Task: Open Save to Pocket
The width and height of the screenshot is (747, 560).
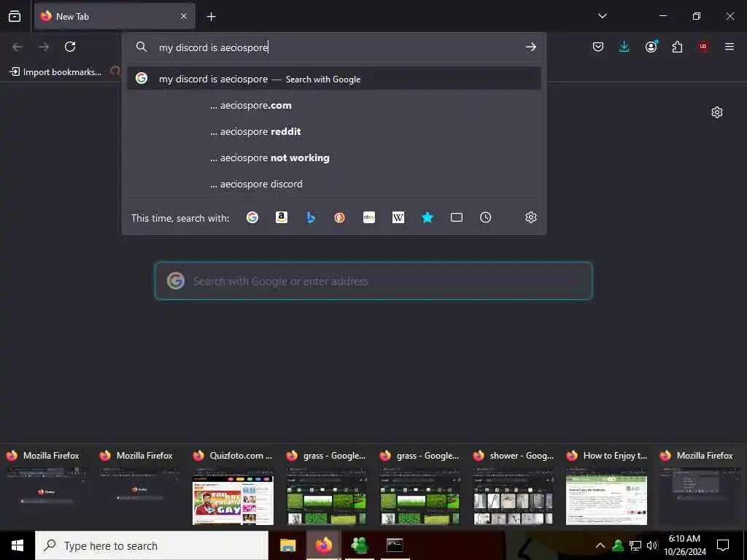Action: 598,47
